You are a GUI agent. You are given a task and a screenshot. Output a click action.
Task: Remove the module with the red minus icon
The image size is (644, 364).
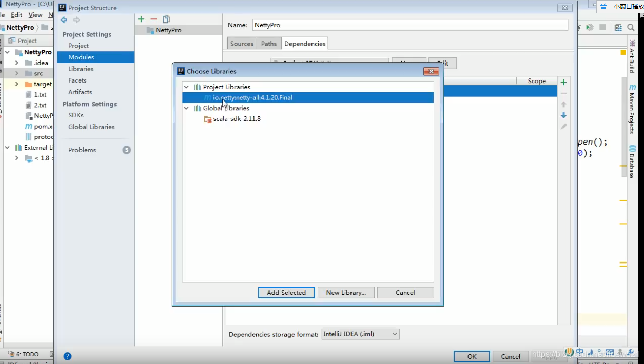tap(153, 19)
